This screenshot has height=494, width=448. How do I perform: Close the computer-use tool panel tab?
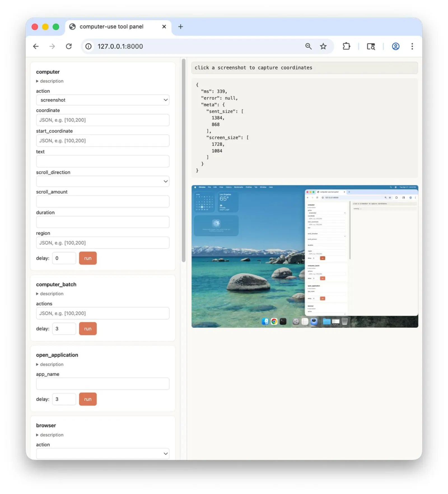pos(164,27)
